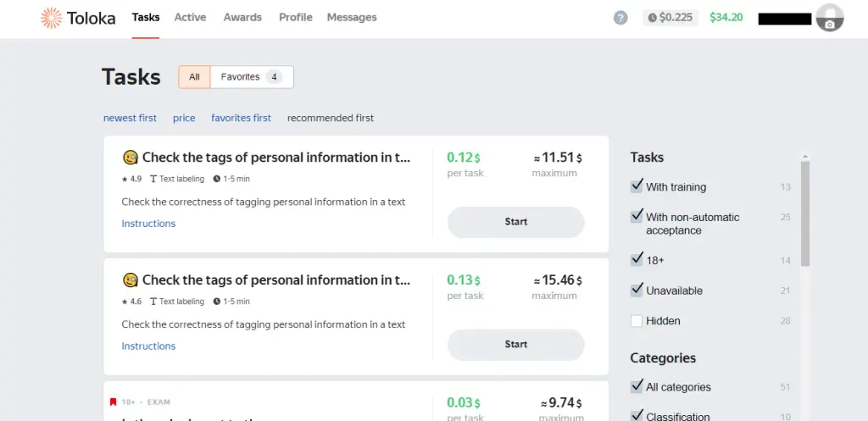
Task: Click the emoji icon on first task
Action: 130,158
